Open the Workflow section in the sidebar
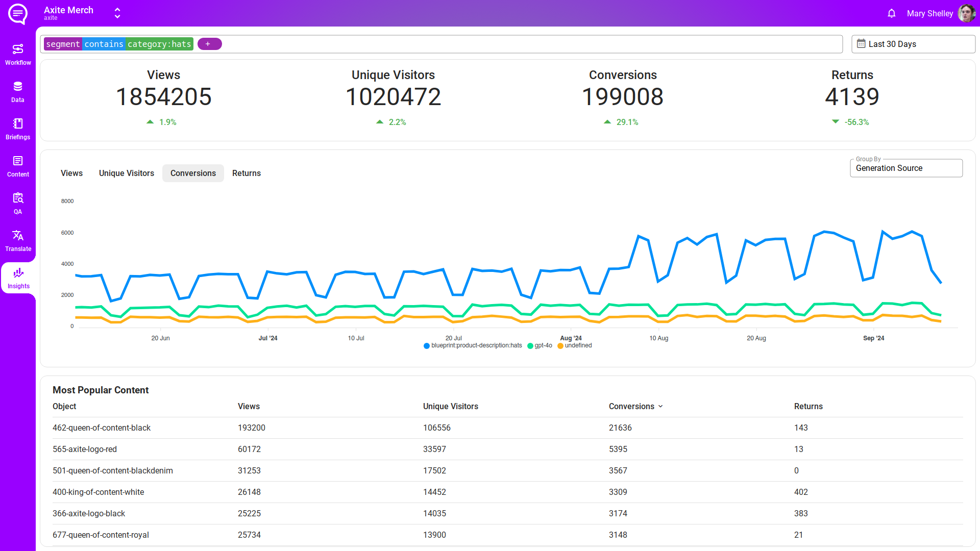Image resolution: width=980 pixels, height=551 pixels. [18, 53]
